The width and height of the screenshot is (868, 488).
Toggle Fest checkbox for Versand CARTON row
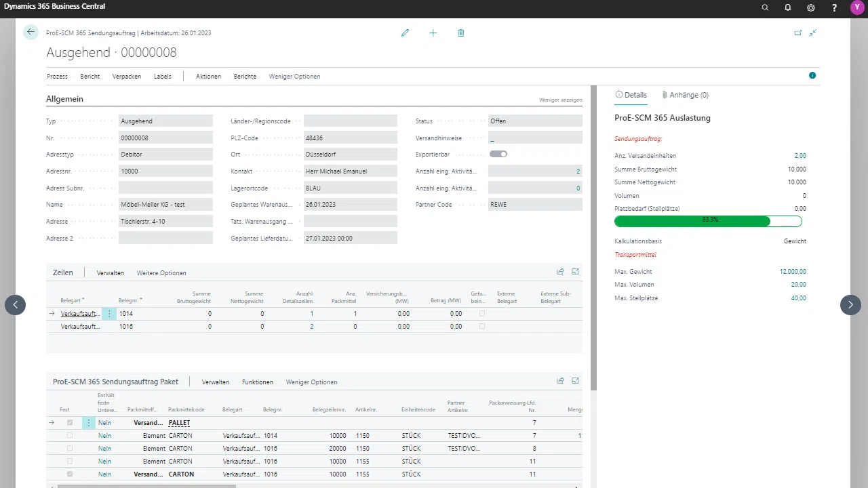[69, 474]
